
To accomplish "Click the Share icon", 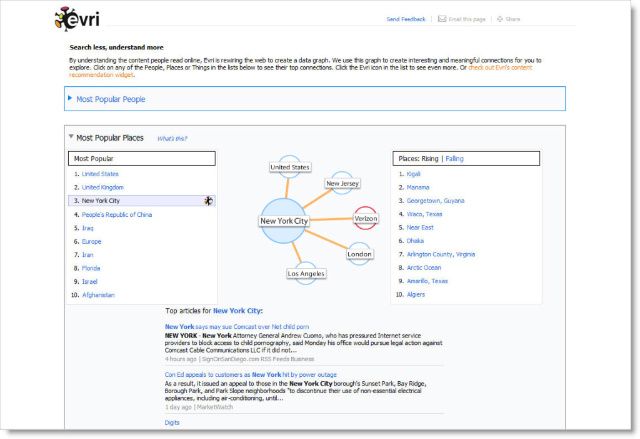I will pyautogui.click(x=500, y=19).
